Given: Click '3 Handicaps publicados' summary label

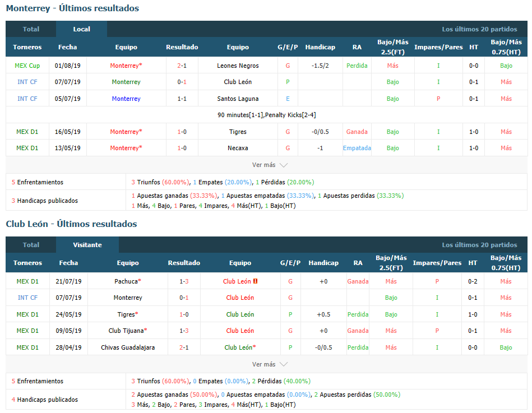Looking at the screenshot, I should 45,201.
